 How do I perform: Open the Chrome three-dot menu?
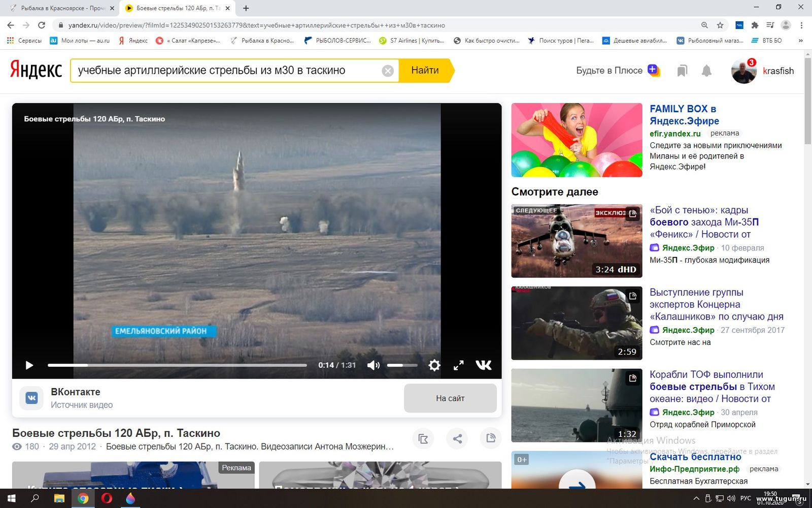(x=801, y=25)
